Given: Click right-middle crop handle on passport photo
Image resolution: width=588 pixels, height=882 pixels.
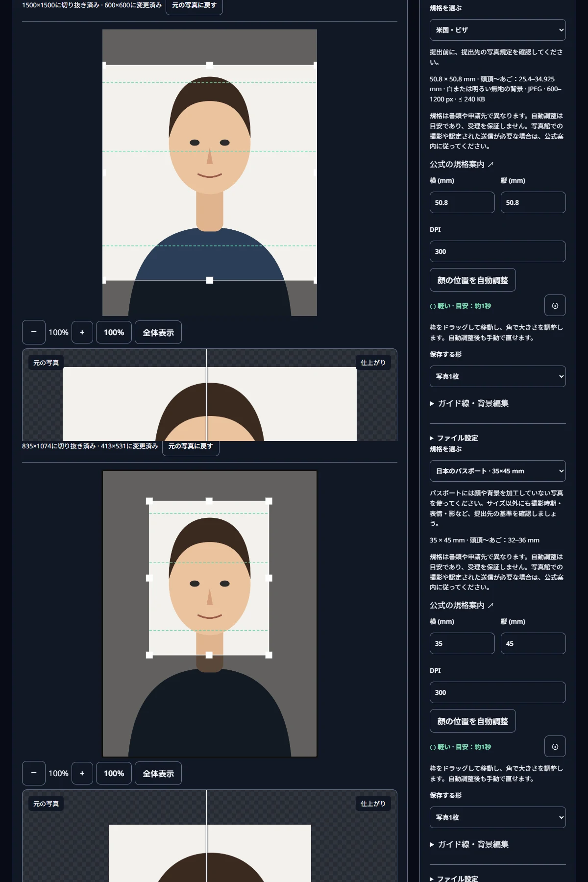Looking at the screenshot, I should 269,578.
